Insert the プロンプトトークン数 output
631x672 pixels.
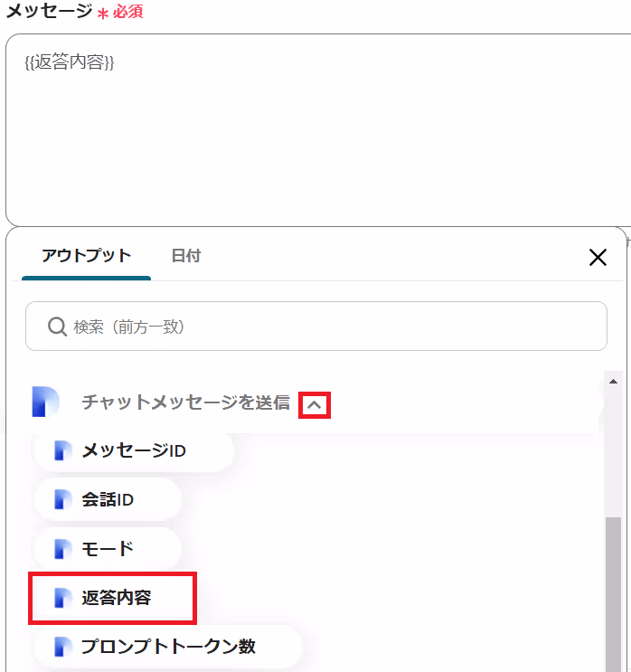[x=168, y=647]
